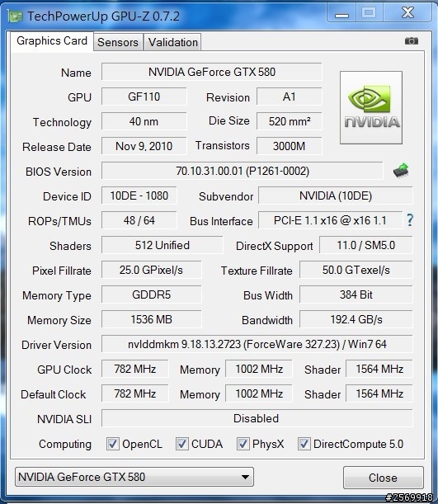Minimize the GPU-Z window
Viewport: 438px width, 504px height.
341,13
